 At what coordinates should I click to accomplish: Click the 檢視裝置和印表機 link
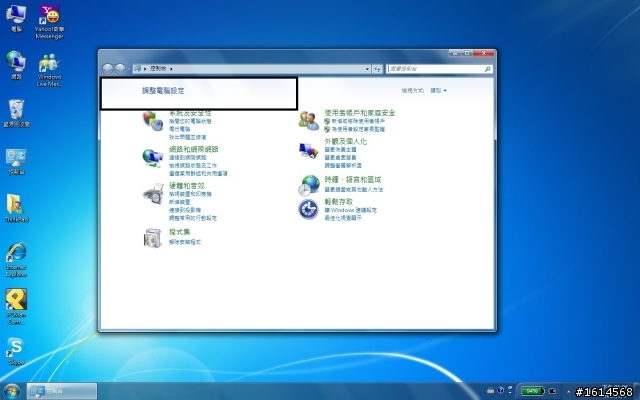[190, 194]
